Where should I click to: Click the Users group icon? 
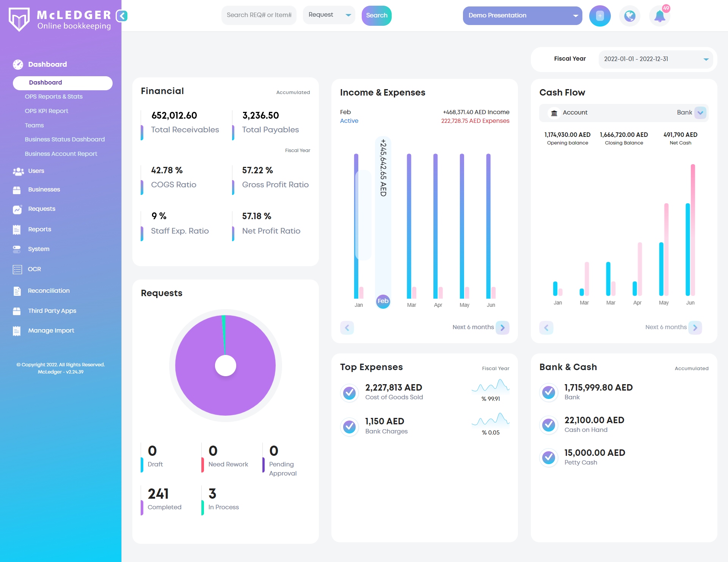18,171
